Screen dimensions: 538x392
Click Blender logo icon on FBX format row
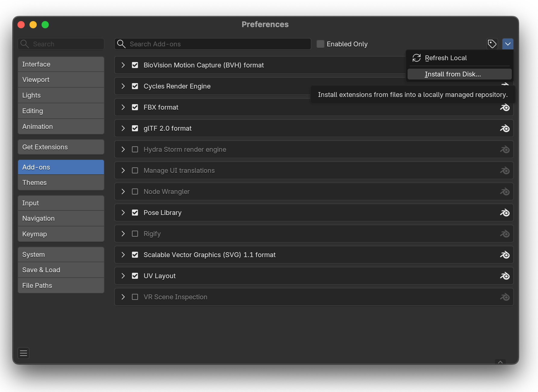point(505,107)
